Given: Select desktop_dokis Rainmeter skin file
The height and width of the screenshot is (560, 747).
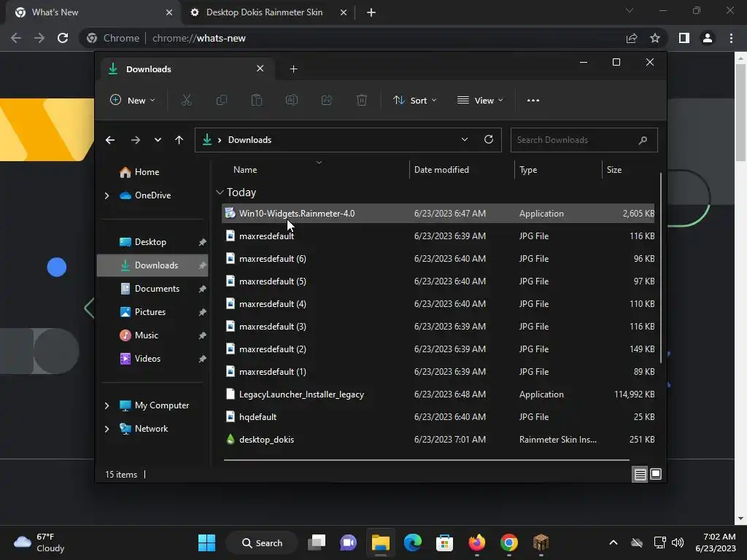Looking at the screenshot, I should pyautogui.click(x=438, y=440).
